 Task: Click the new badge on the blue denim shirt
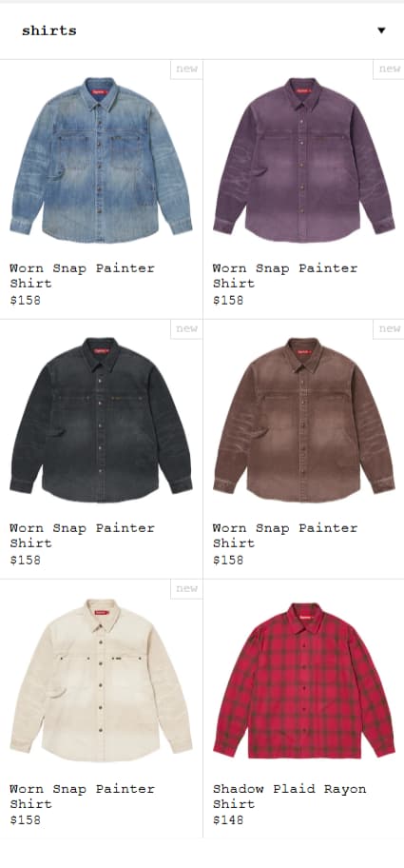pyautogui.click(x=186, y=69)
